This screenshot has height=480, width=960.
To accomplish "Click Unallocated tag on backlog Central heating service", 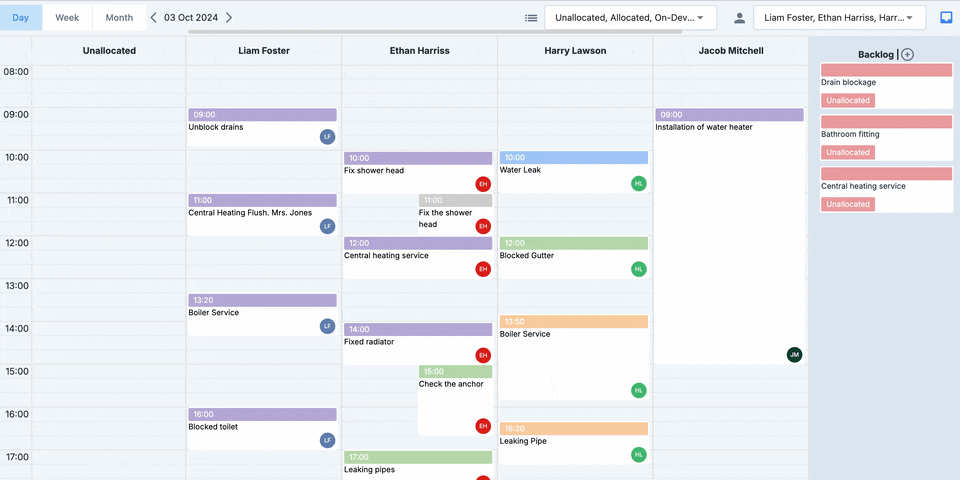I will tap(847, 204).
